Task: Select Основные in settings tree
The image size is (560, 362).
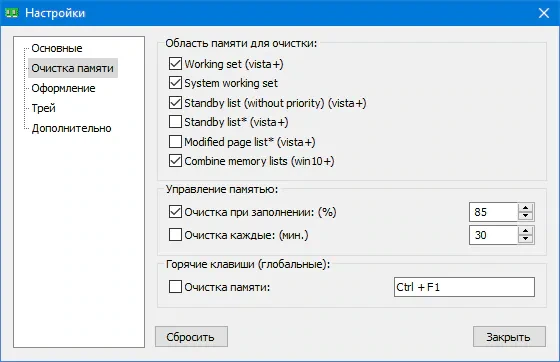Action: (x=57, y=48)
